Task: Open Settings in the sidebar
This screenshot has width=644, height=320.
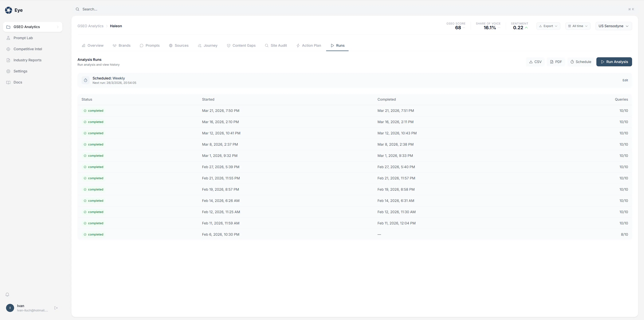Action: [x=33, y=71]
